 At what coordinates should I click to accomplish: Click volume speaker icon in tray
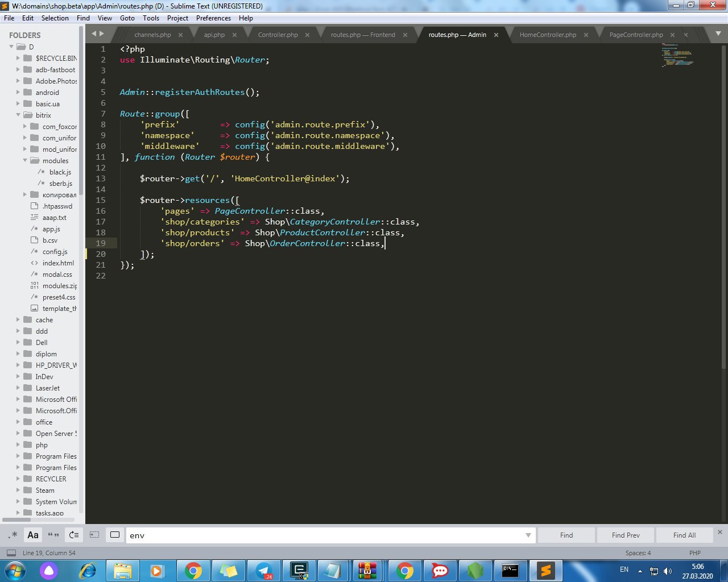668,571
